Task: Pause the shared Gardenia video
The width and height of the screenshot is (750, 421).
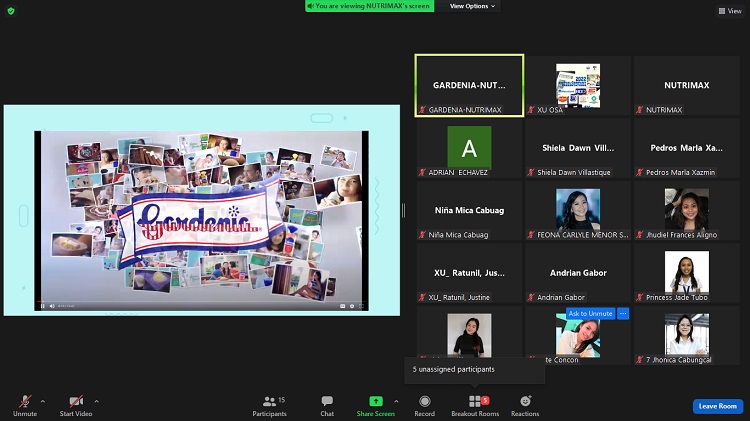Action: click(43, 306)
